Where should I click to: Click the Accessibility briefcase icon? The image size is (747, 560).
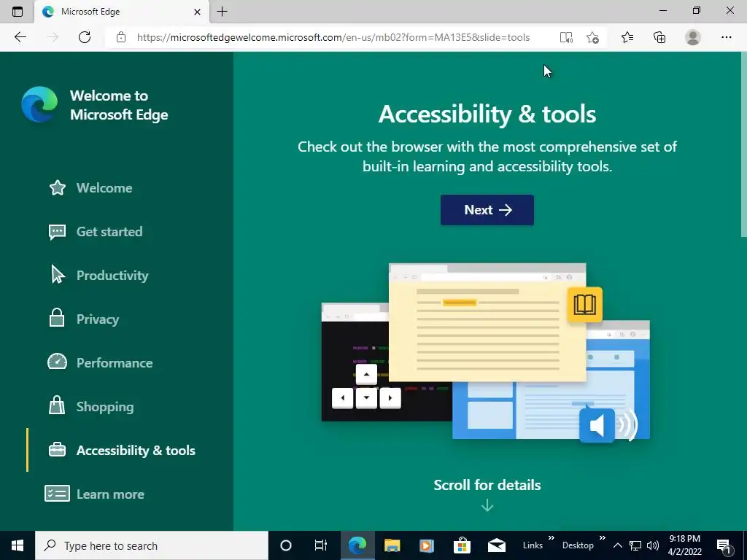pyautogui.click(x=57, y=449)
